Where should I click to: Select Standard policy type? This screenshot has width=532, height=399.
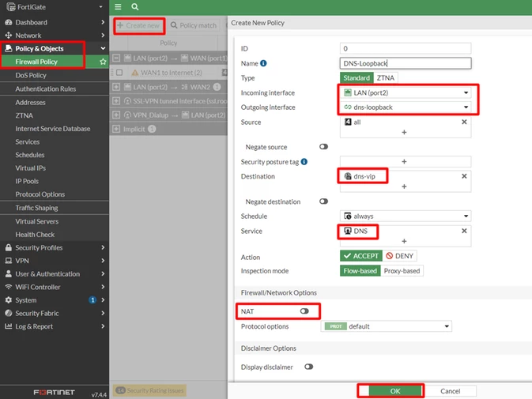357,78
